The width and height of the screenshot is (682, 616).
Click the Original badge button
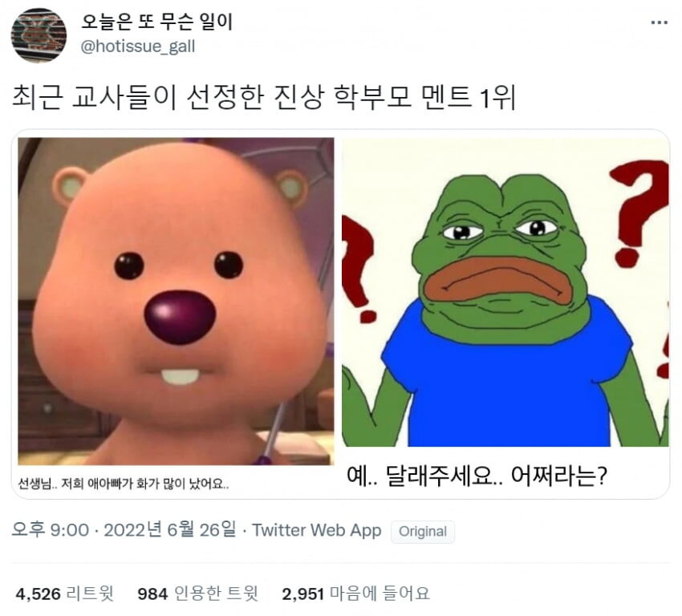click(x=422, y=531)
